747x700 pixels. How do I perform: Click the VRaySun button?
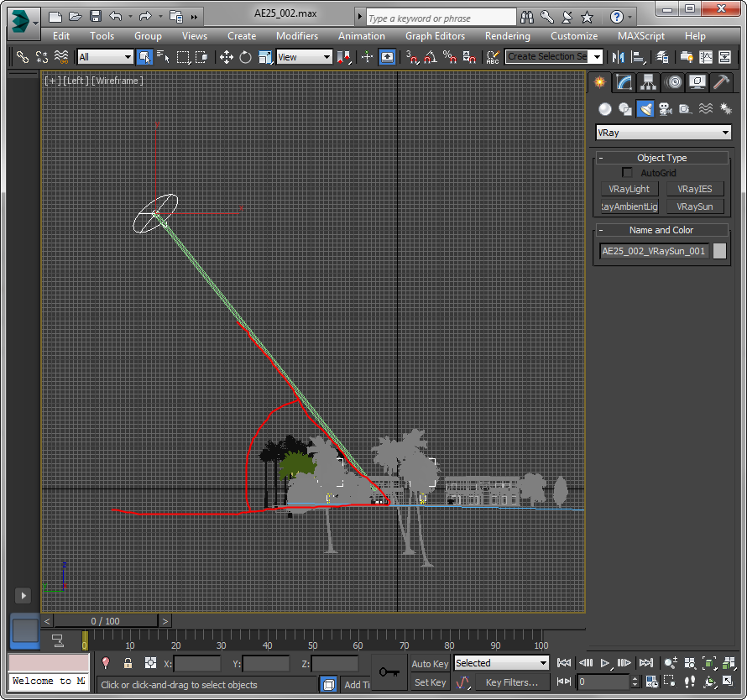(x=694, y=206)
